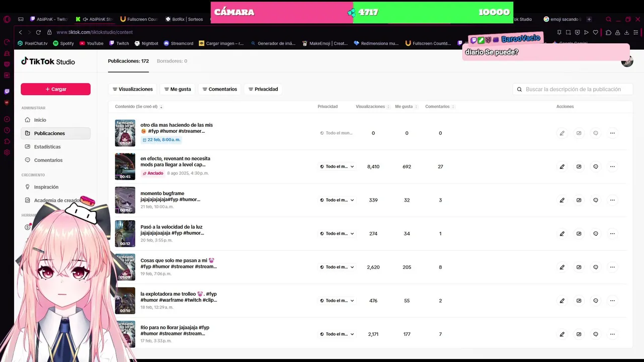Switch to the Borradores tab
Image resolution: width=644 pixels, height=362 pixels.
click(172, 61)
